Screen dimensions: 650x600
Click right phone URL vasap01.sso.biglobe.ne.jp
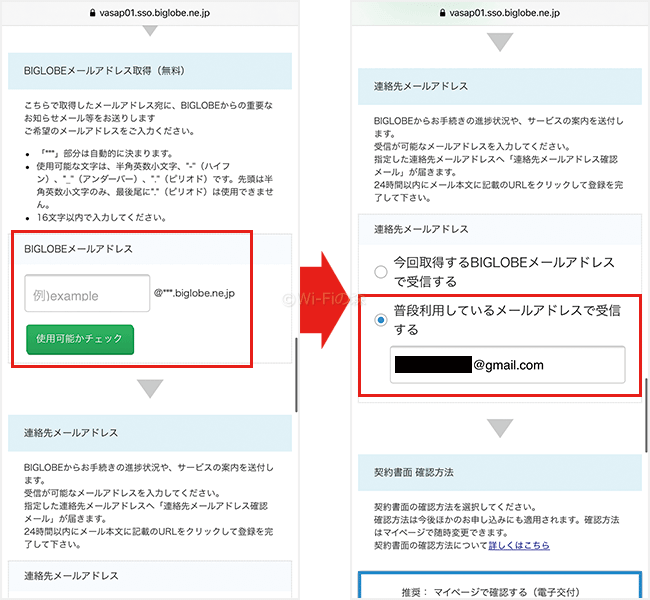pyautogui.click(x=504, y=13)
